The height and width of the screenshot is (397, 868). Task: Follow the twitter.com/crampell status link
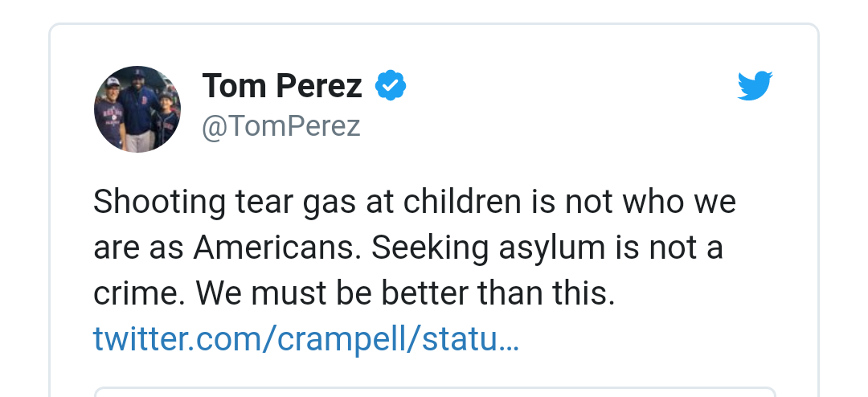pos(305,340)
